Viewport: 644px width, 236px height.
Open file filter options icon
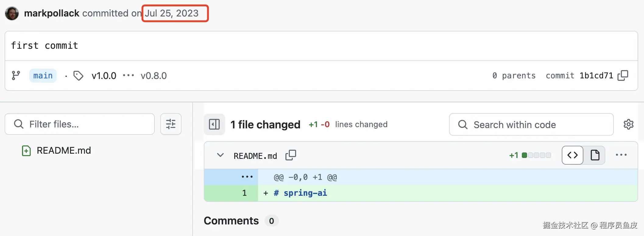pyautogui.click(x=171, y=124)
